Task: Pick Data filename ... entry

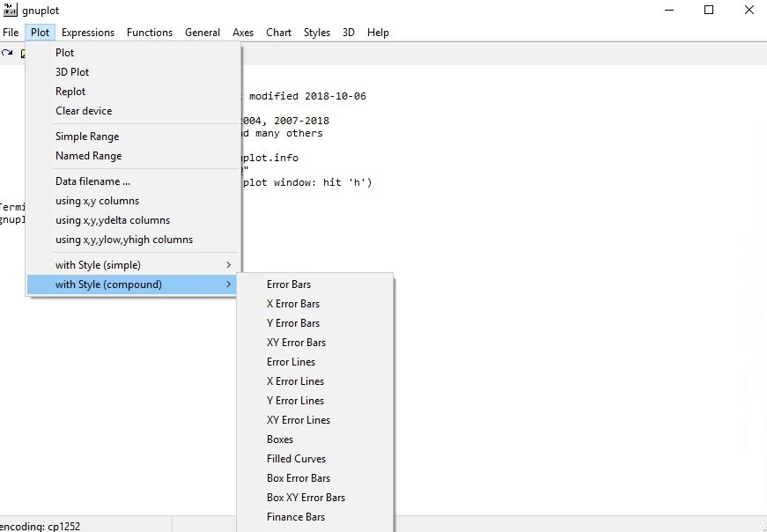Action: click(x=133, y=181)
